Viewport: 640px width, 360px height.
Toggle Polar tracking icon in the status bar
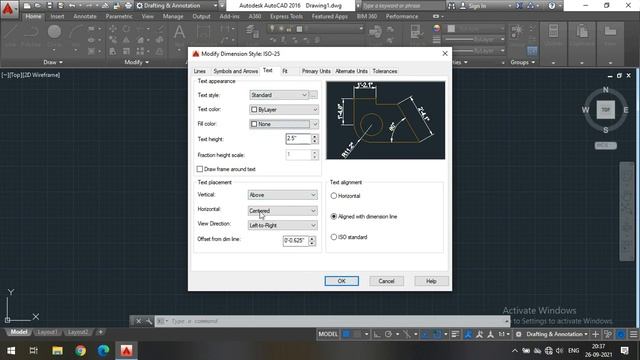pyautogui.click(x=389, y=334)
